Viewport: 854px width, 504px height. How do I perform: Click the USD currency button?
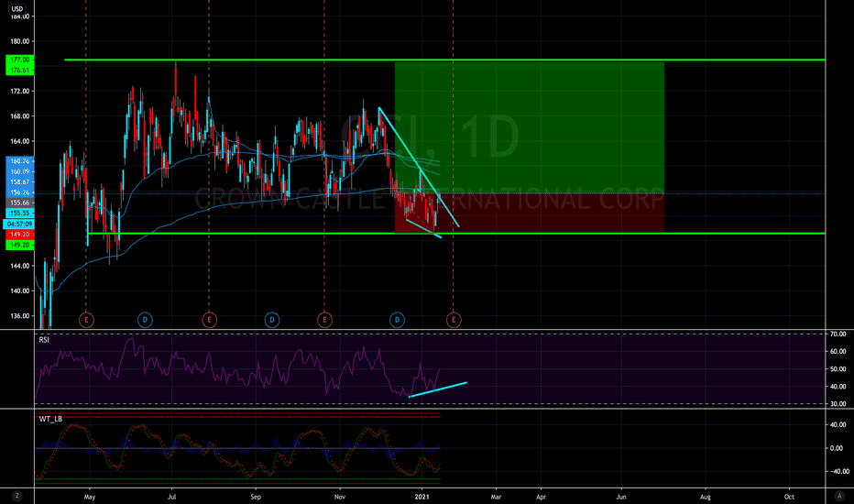tap(17, 9)
